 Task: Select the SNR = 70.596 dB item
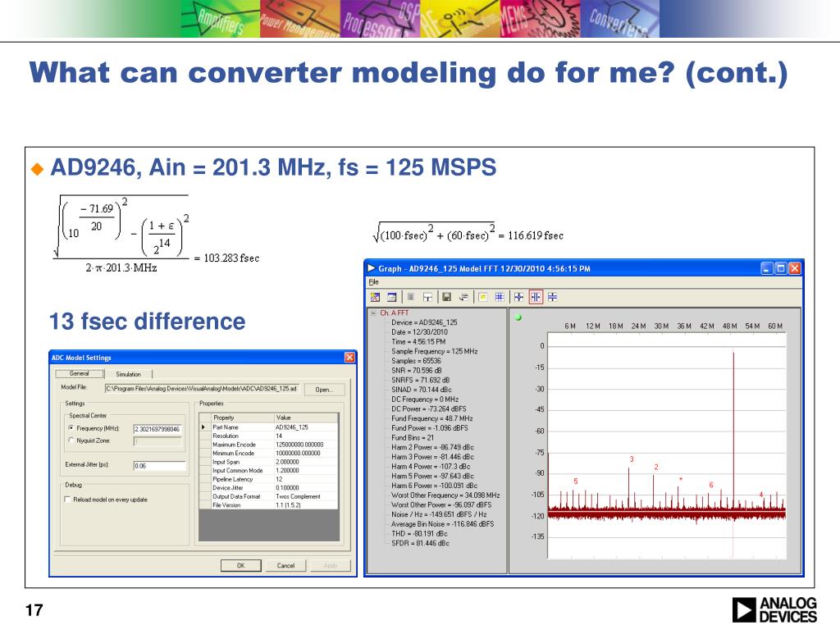[416, 370]
